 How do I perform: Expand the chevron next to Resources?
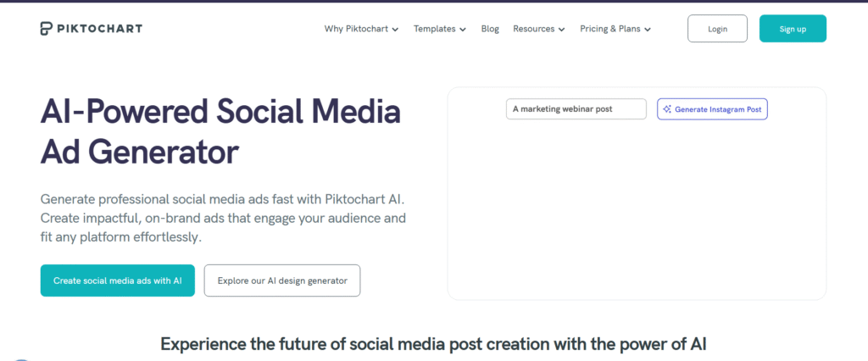pyautogui.click(x=562, y=30)
